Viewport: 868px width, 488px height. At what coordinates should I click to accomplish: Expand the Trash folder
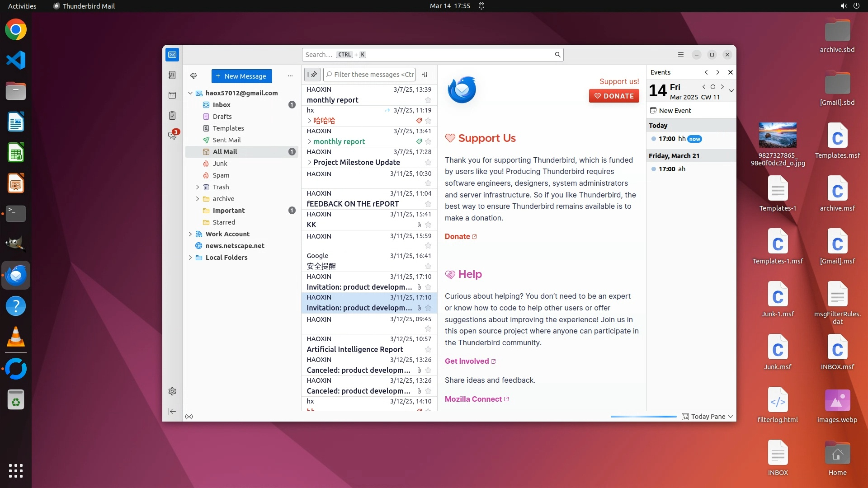[198, 187]
